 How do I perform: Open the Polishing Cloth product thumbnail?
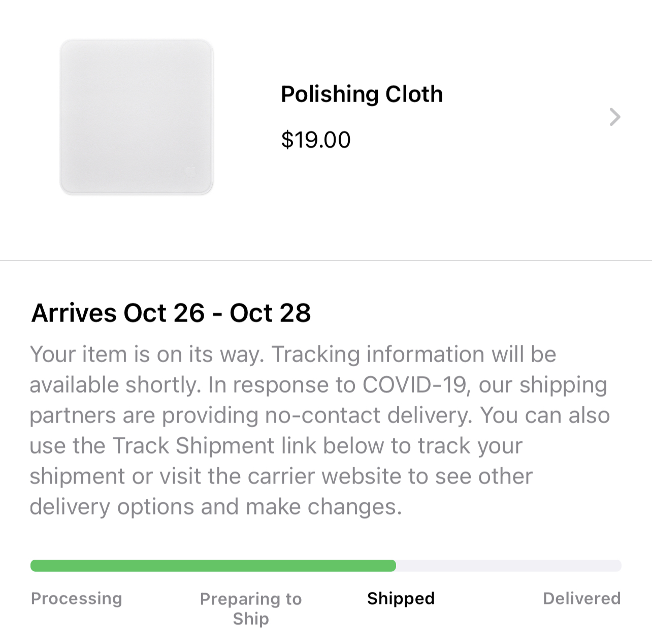pyautogui.click(x=136, y=117)
